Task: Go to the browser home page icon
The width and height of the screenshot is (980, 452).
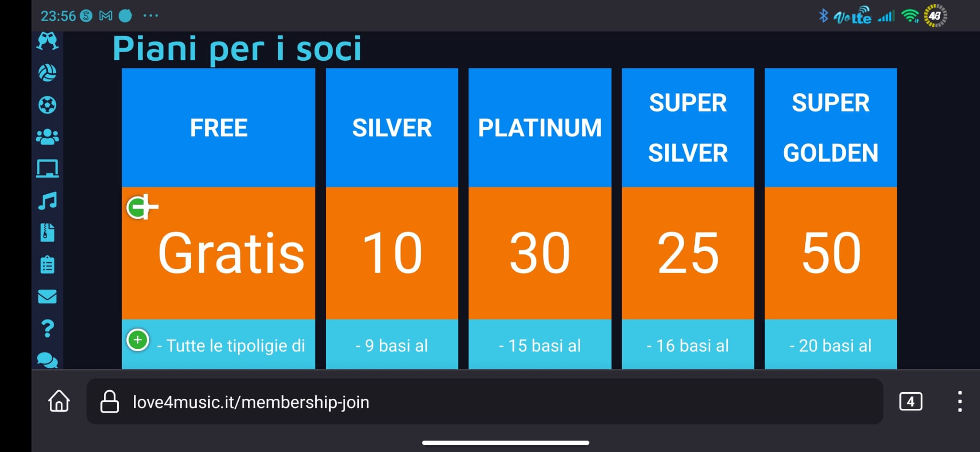Action: click(x=59, y=401)
